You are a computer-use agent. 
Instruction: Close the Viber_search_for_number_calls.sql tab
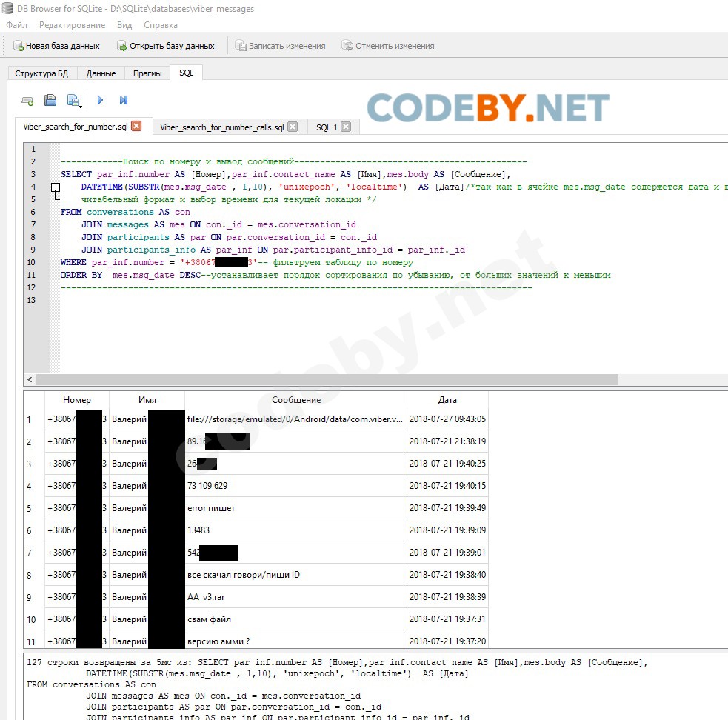point(293,127)
